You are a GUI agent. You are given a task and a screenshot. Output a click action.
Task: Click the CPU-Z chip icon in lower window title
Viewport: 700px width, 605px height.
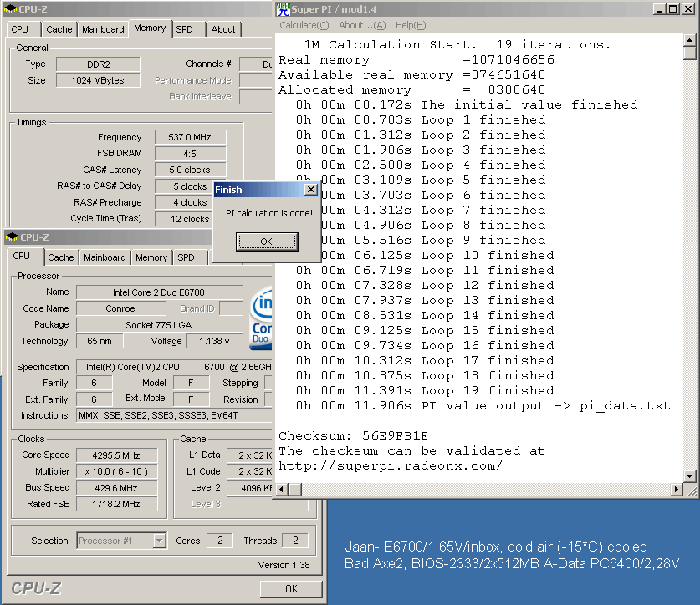13,237
